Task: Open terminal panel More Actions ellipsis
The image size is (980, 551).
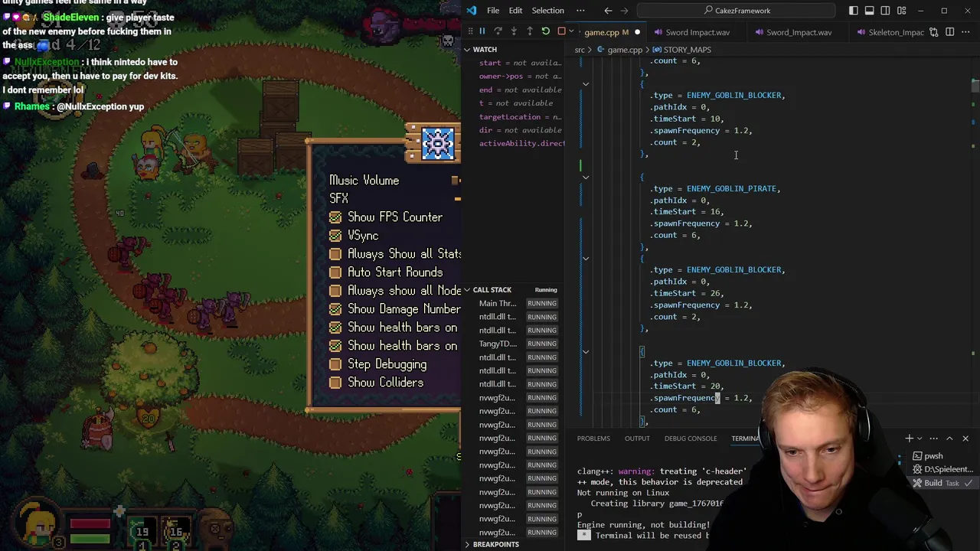Action: pyautogui.click(x=933, y=439)
